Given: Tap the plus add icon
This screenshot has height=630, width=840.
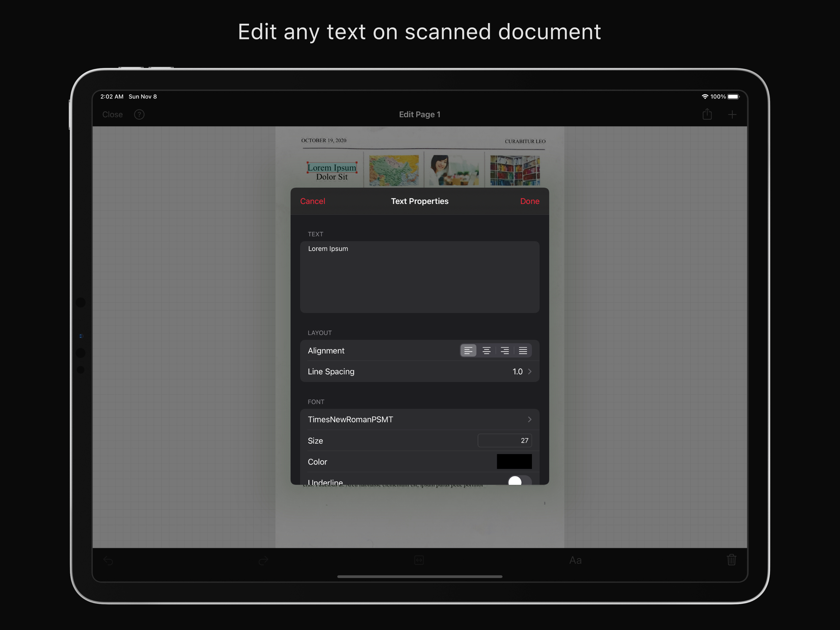Looking at the screenshot, I should coord(732,114).
